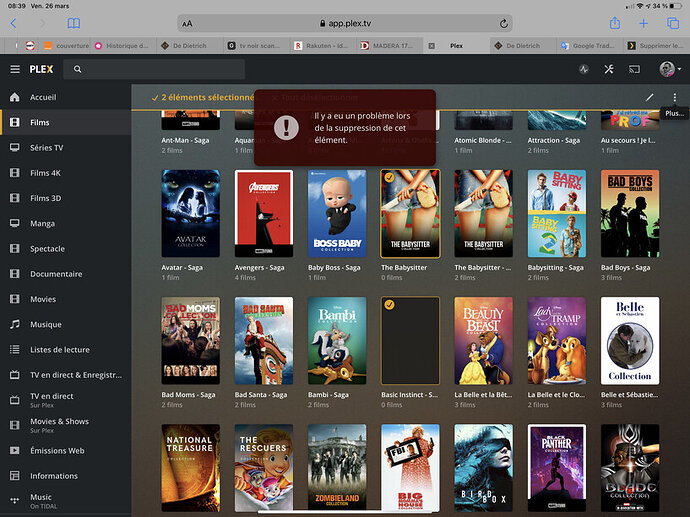This screenshot has height=517, width=690.
Task: Switch to the Google Trad tab
Action: tap(588, 46)
